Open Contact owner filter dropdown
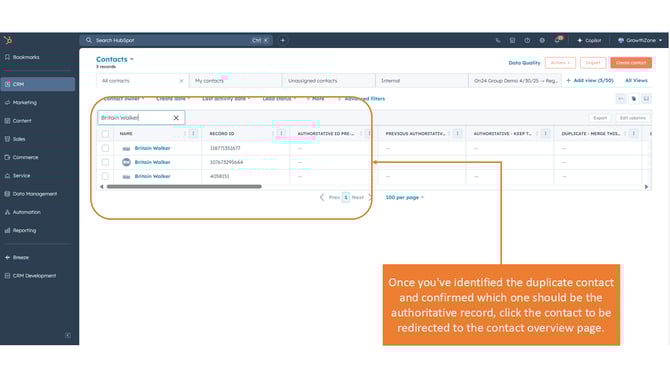Image resolution: width=670 pixels, height=376 pixels. pyautogui.click(x=124, y=99)
